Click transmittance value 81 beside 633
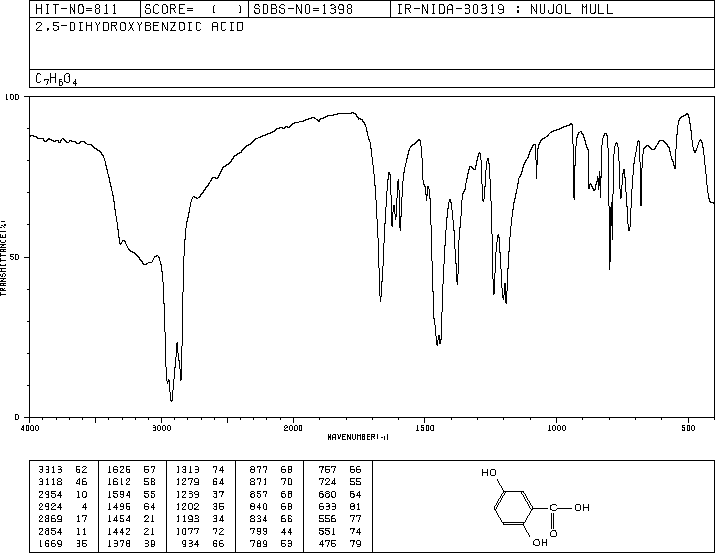Viewport: 715px width, 553px height. click(x=356, y=506)
